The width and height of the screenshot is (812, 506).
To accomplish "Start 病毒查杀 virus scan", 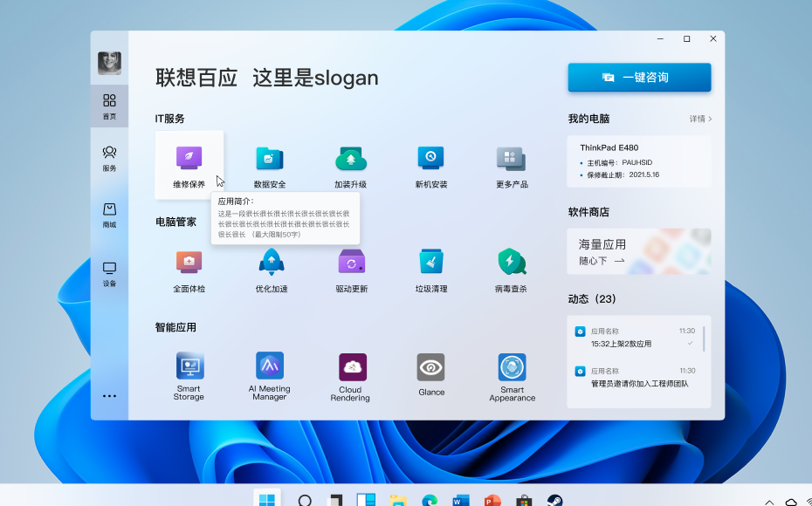I will pyautogui.click(x=512, y=262).
